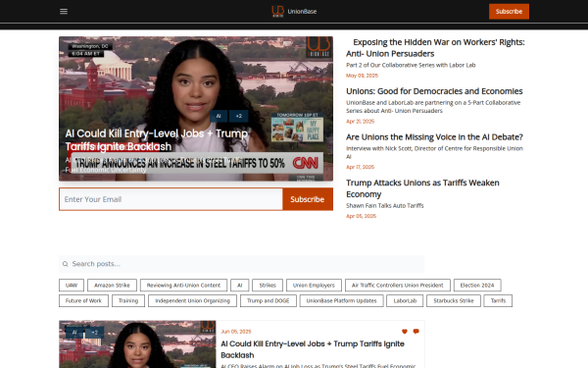The height and width of the screenshot is (368, 588).
Task: Choose the Tariffs tag filter
Action: pos(498,301)
